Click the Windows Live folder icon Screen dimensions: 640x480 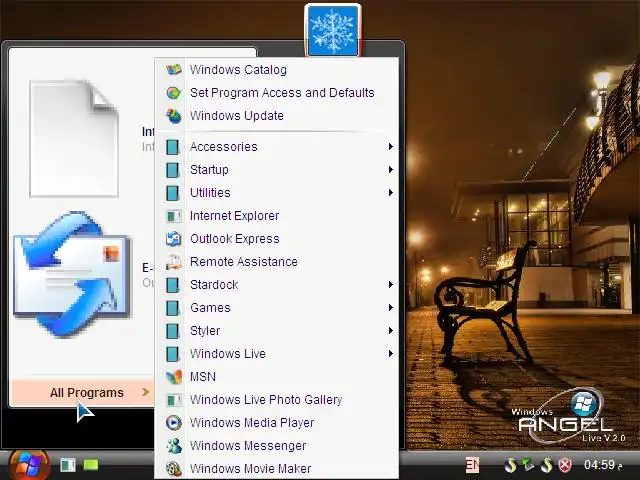[x=173, y=354]
